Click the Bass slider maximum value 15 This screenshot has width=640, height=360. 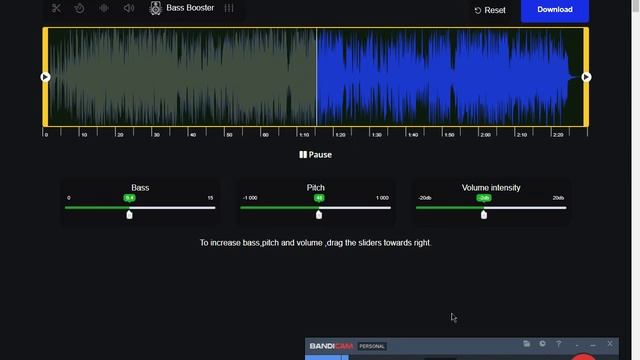[210, 198]
